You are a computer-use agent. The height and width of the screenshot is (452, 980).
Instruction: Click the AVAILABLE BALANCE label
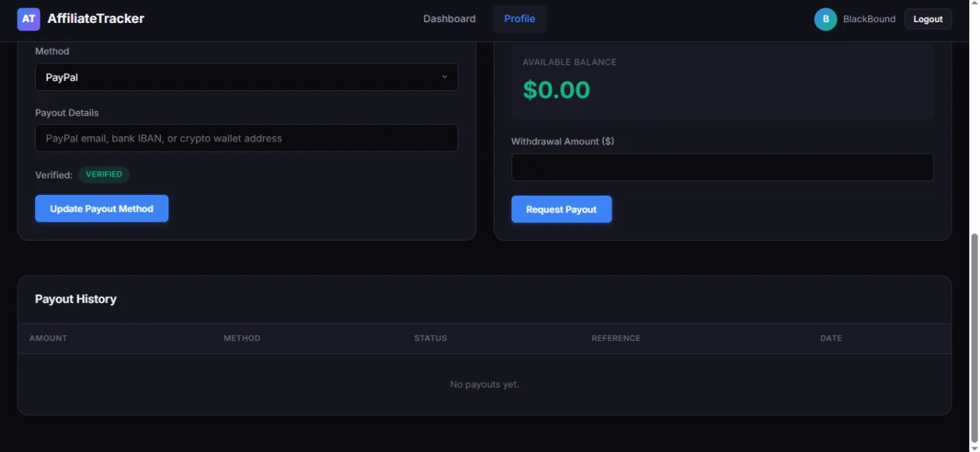click(x=570, y=62)
